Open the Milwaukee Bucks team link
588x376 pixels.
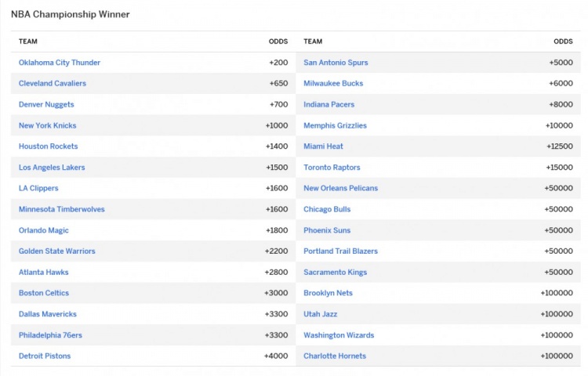(x=333, y=84)
